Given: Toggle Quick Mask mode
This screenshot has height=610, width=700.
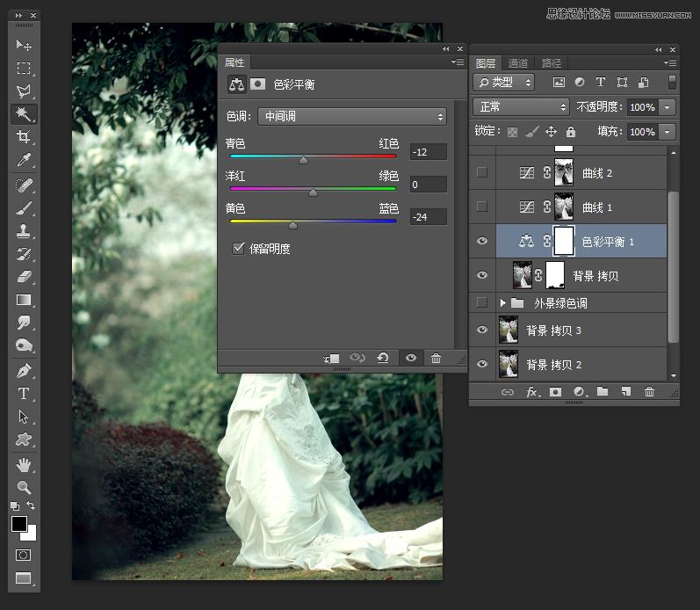Looking at the screenshot, I should tap(23, 555).
